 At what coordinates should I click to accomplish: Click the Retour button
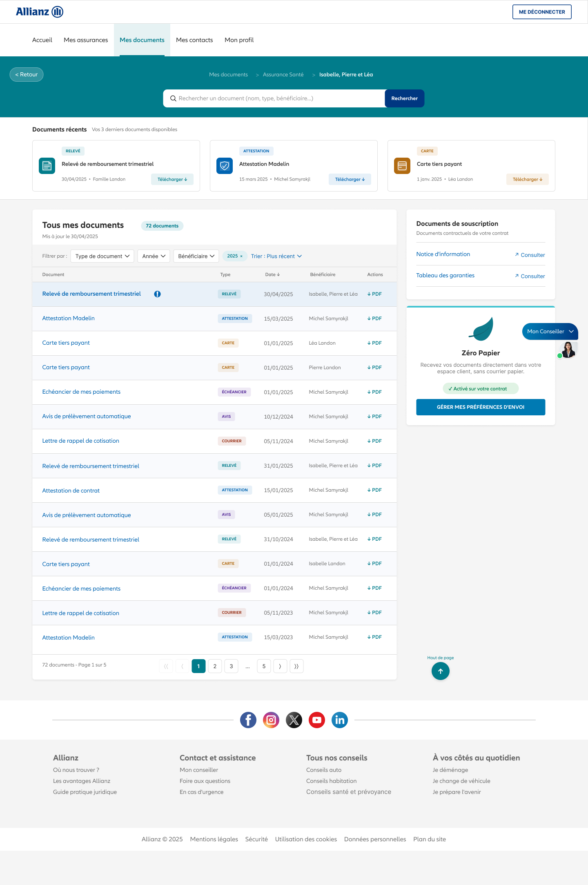click(27, 74)
